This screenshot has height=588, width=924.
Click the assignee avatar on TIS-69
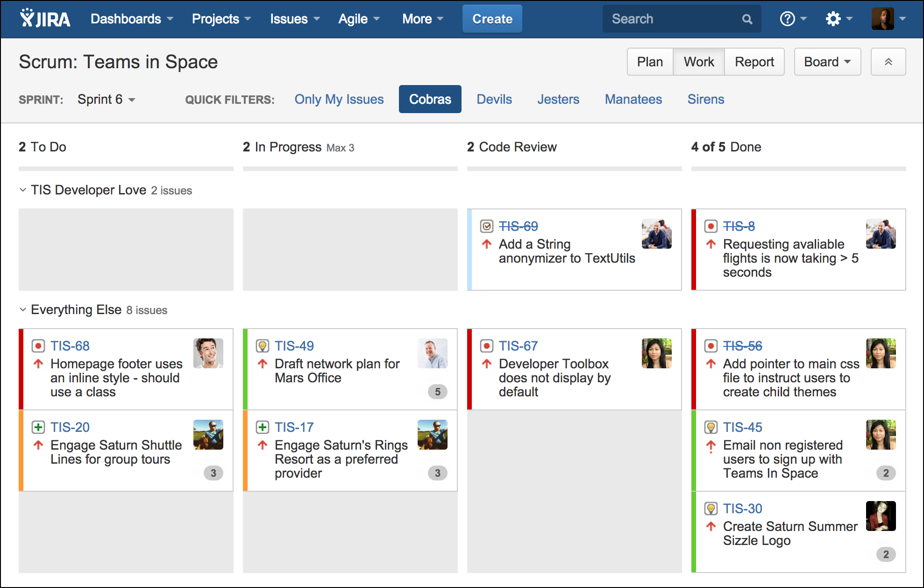(x=656, y=234)
